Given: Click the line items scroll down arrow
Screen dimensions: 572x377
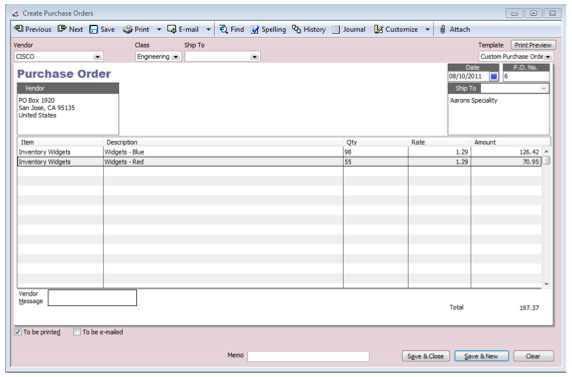Looking at the screenshot, I should coord(546,284).
